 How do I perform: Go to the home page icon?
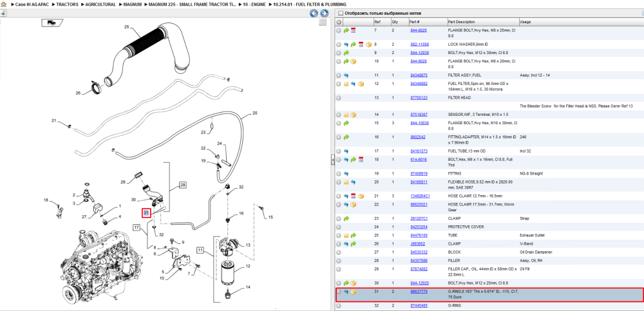click(x=4, y=4)
